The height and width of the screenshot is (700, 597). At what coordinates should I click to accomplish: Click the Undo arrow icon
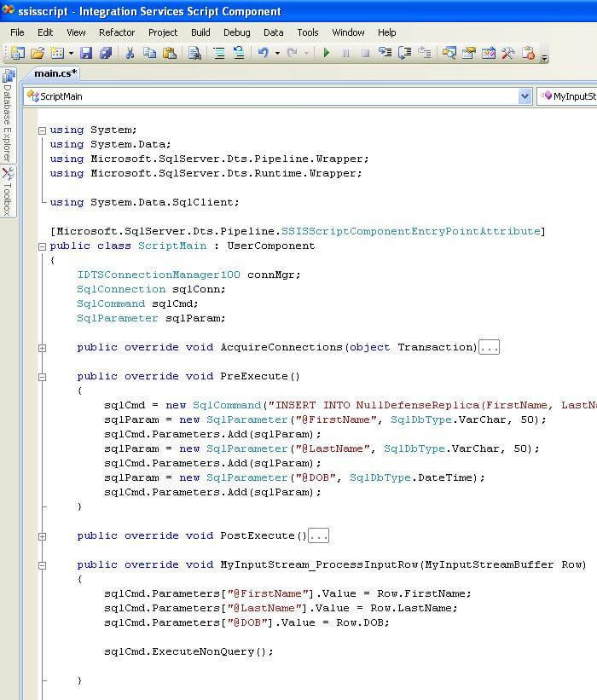pos(263,53)
